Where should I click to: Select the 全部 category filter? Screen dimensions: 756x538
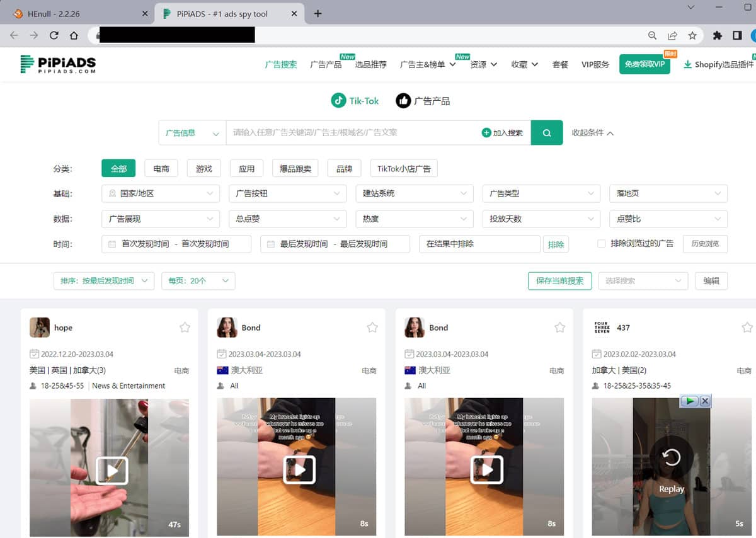[118, 168]
